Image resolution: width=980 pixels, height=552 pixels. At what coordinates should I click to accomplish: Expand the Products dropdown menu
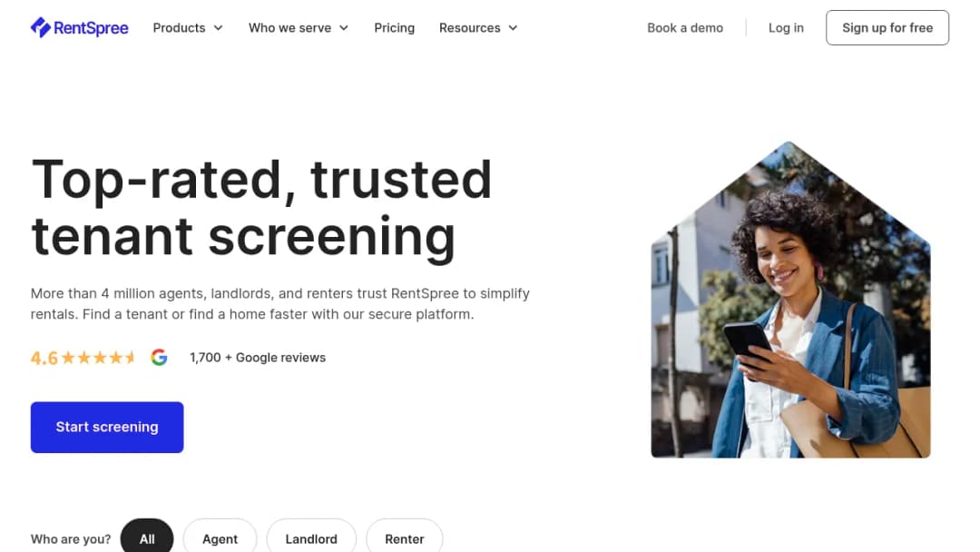[188, 28]
